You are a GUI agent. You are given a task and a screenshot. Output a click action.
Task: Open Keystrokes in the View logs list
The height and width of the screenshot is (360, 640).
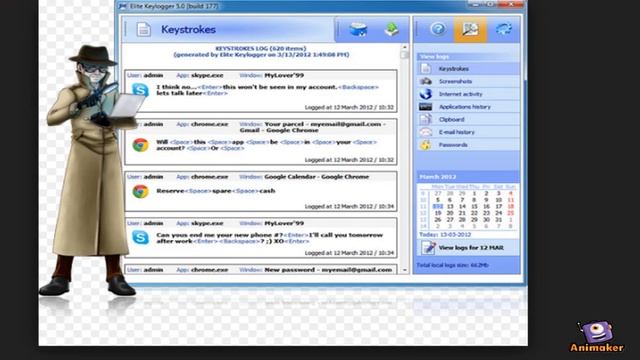(x=469, y=69)
